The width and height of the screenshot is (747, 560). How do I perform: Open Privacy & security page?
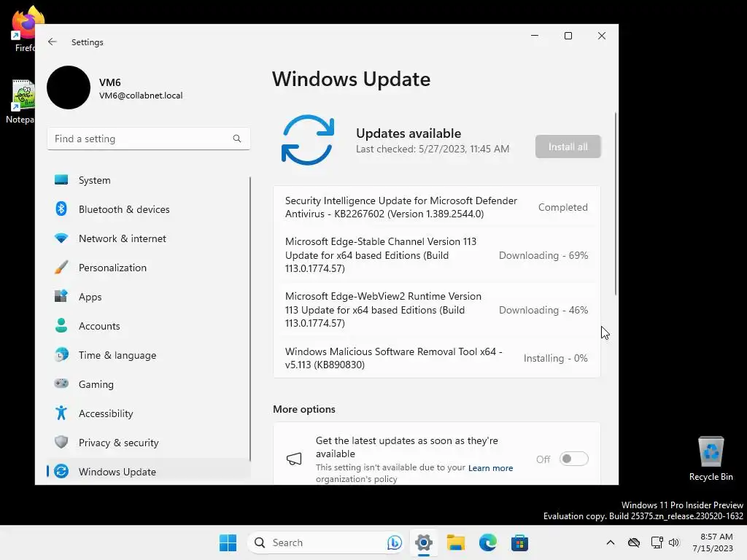point(149,443)
